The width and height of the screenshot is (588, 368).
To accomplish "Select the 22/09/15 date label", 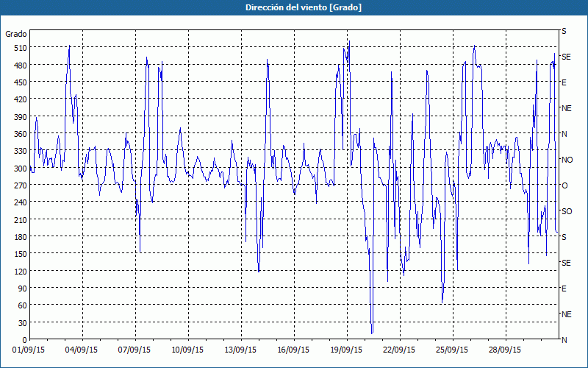I will (399, 350).
